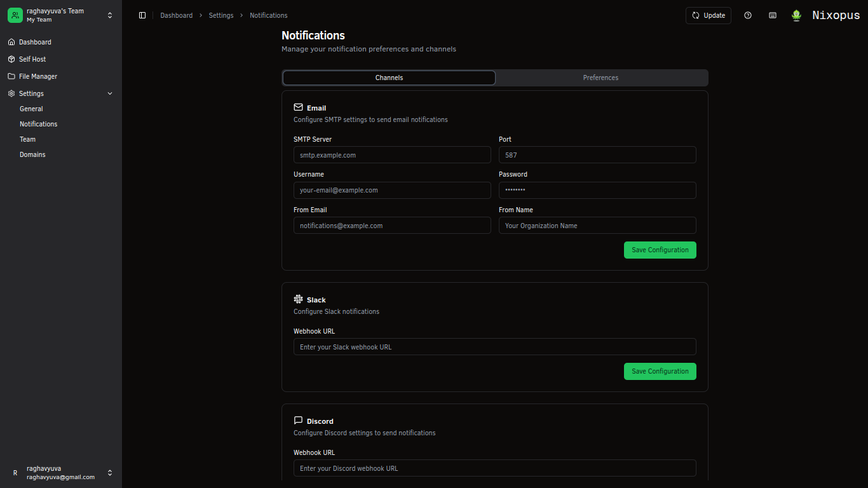This screenshot has height=488, width=868.
Task: Focus the From Email input field
Action: pos(392,226)
